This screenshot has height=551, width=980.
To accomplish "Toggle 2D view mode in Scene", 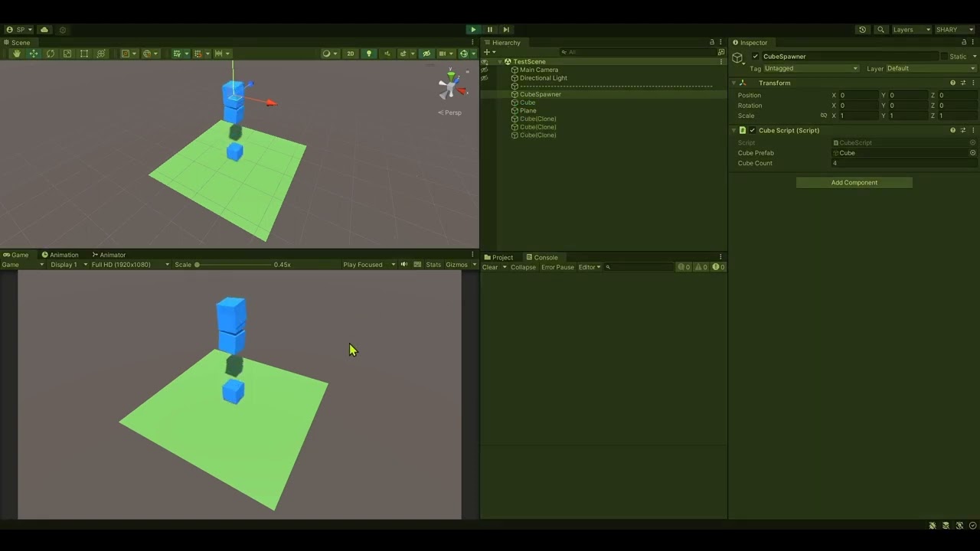I will coord(351,54).
